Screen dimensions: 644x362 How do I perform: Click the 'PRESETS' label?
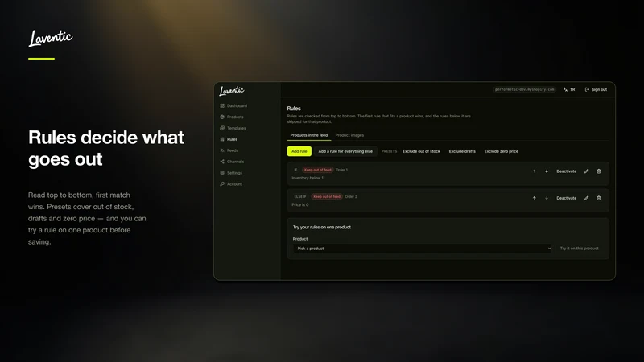389,151
